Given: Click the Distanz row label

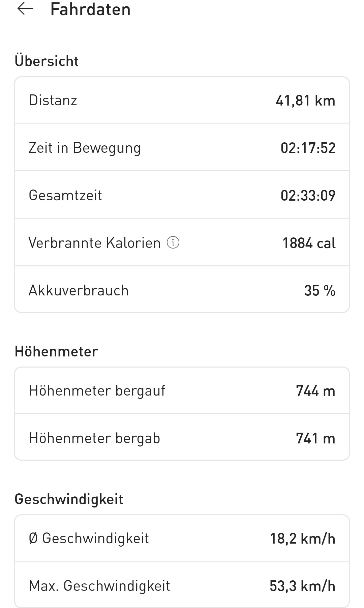Looking at the screenshot, I should (x=53, y=100).
